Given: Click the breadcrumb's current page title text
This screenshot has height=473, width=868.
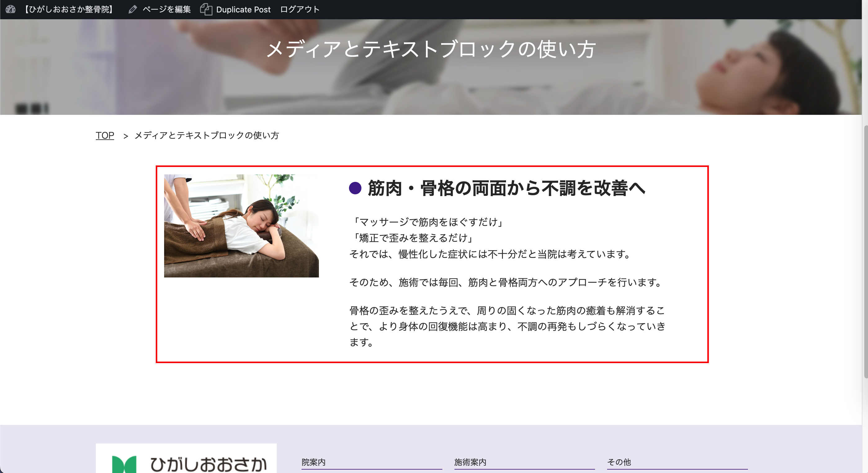Looking at the screenshot, I should [x=207, y=135].
